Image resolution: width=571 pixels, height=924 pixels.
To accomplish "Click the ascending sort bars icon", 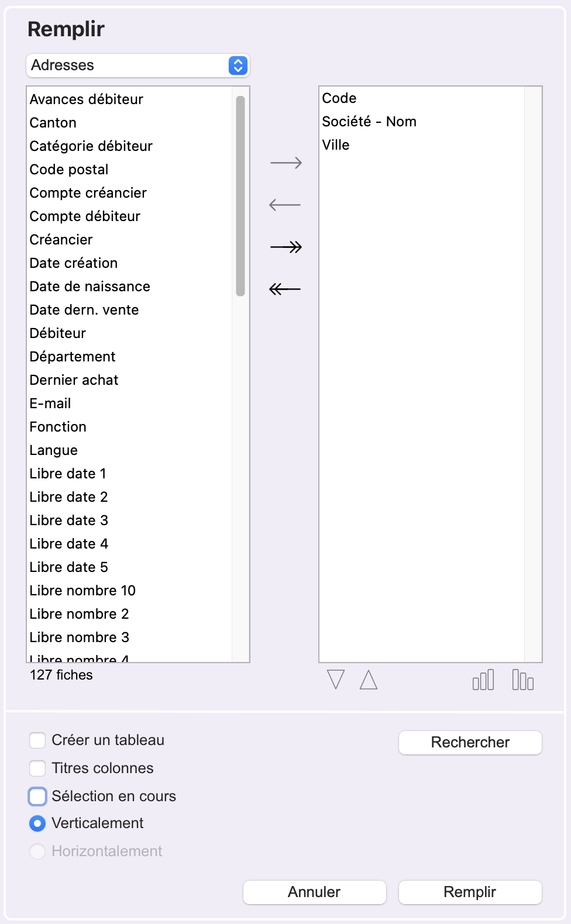I will (x=483, y=680).
